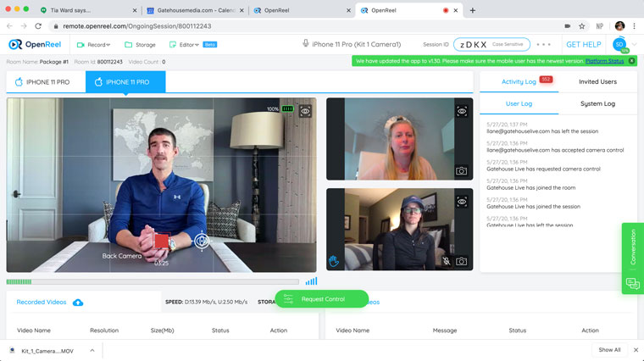Screen dimensions: 644x361
Task: Click Show All downloads button
Action: coord(609,350)
